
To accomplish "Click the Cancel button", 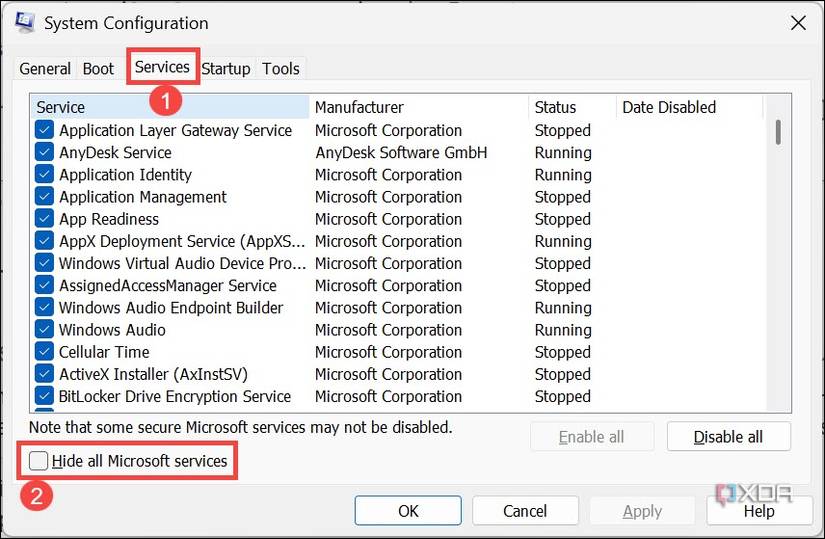I will (x=525, y=511).
